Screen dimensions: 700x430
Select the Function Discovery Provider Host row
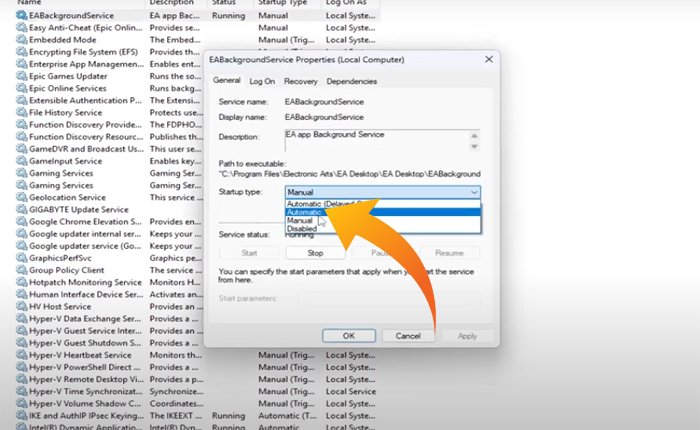109,125
